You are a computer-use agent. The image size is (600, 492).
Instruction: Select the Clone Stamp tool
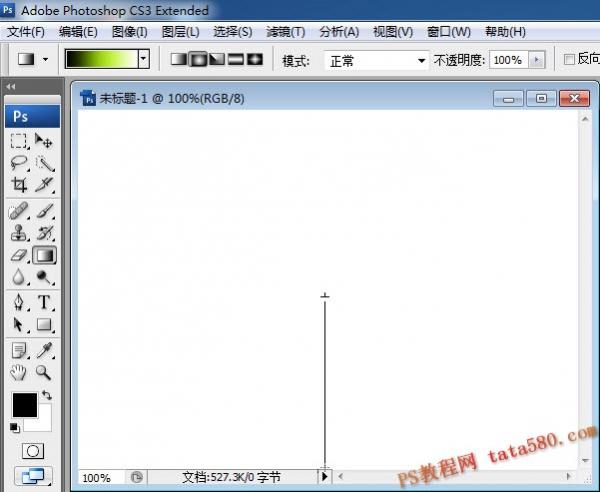click(x=18, y=233)
